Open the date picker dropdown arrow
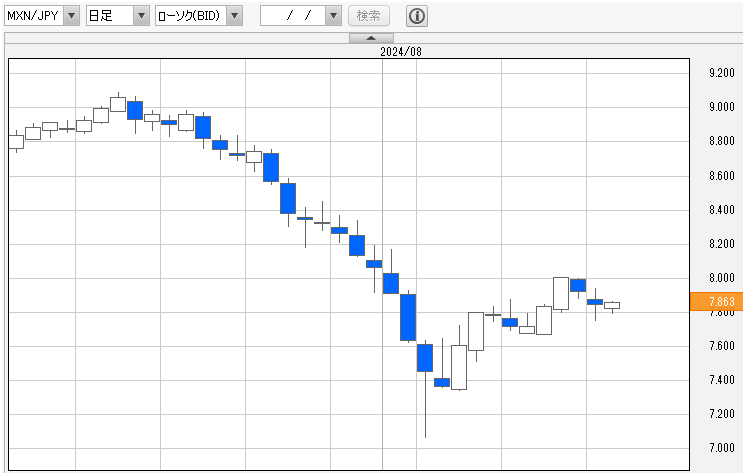The image size is (745, 475). point(334,16)
